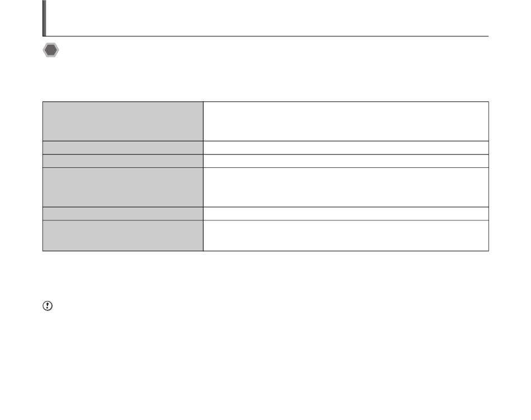531x420 pixels.
Task: Click the blank note line beside the caution icon
Action: [x=271, y=306]
